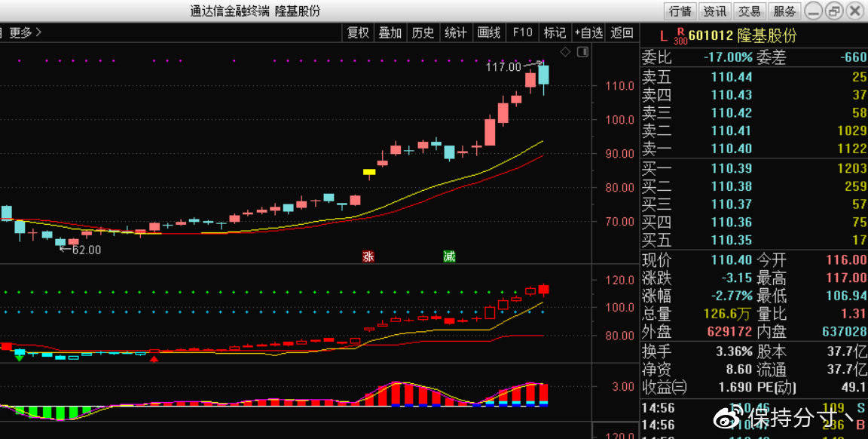Open the 交易 menu
The image size is (868, 439).
(x=750, y=11)
